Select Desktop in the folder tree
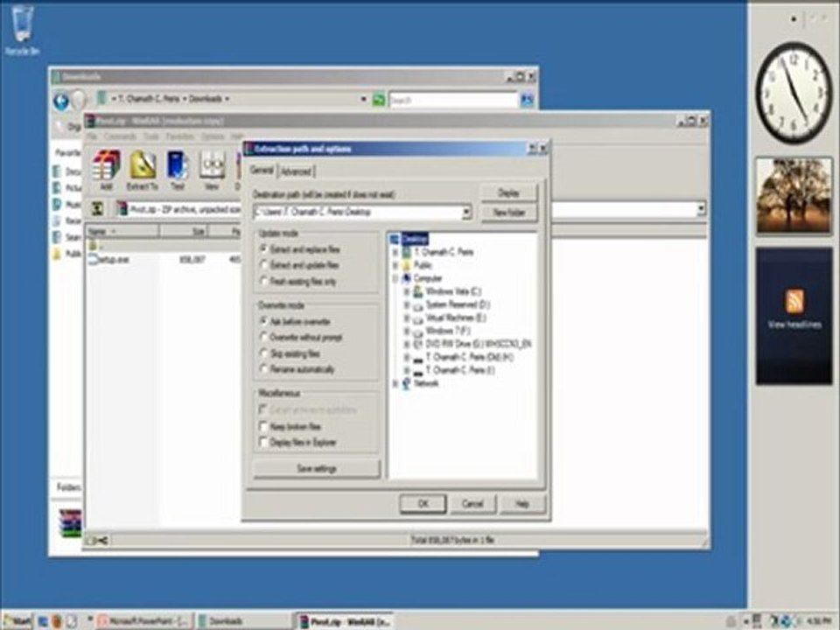Image resolution: width=840 pixels, height=630 pixels. click(x=414, y=239)
